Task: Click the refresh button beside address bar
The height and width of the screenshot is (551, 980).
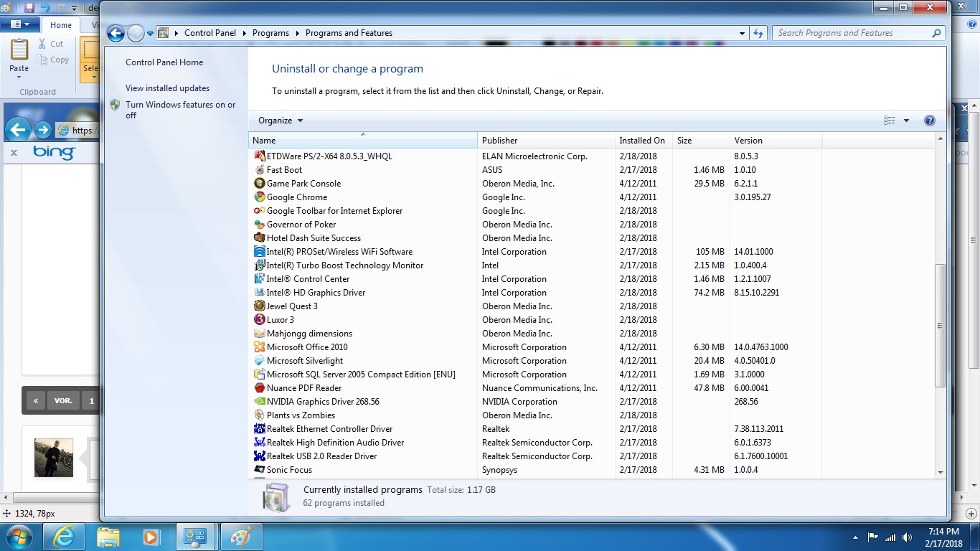Action: coord(758,33)
